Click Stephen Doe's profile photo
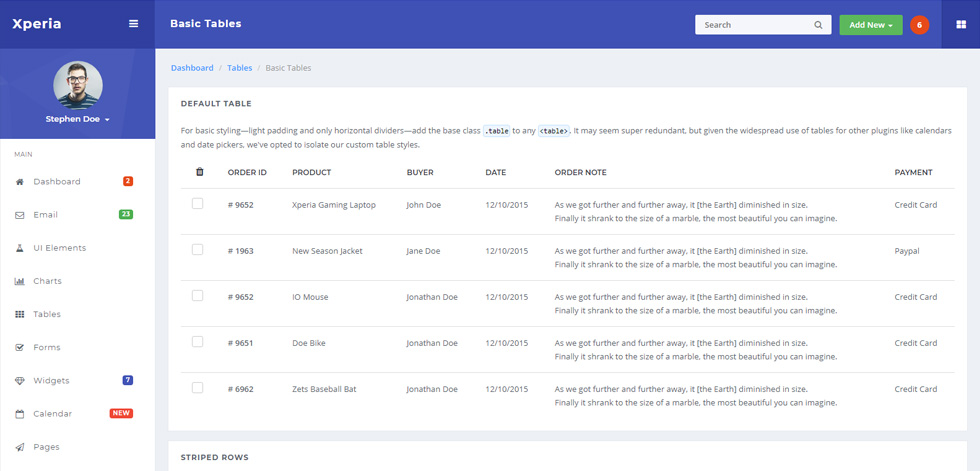This screenshot has width=980, height=471. click(78, 86)
